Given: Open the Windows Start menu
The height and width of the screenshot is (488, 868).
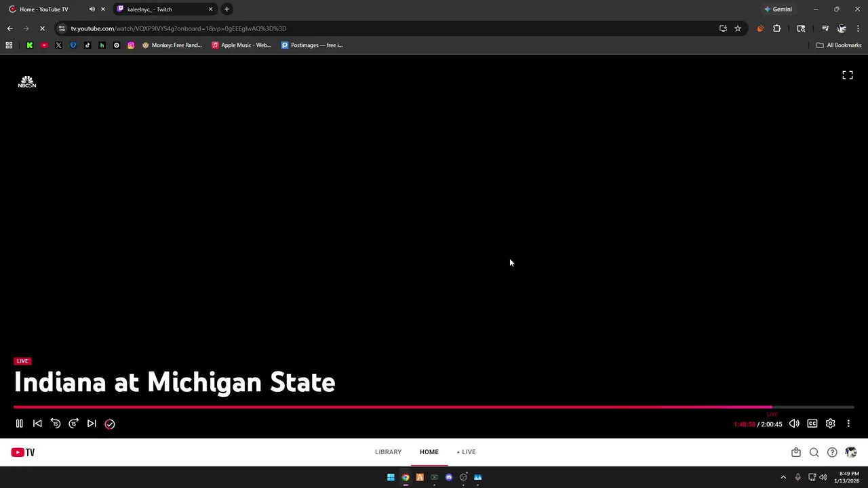Looking at the screenshot, I should [391, 477].
